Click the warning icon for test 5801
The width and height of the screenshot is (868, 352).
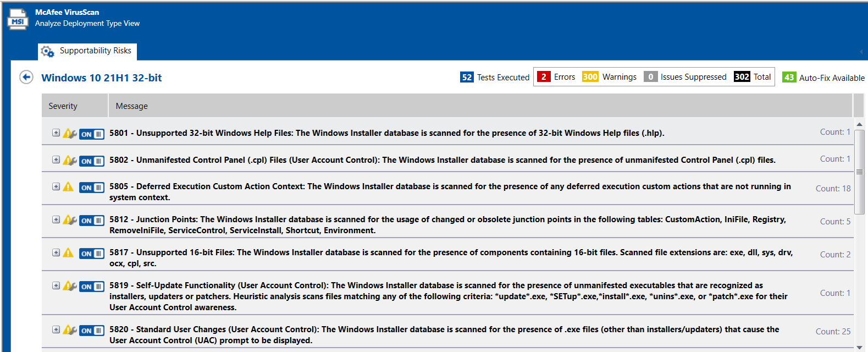coord(69,133)
